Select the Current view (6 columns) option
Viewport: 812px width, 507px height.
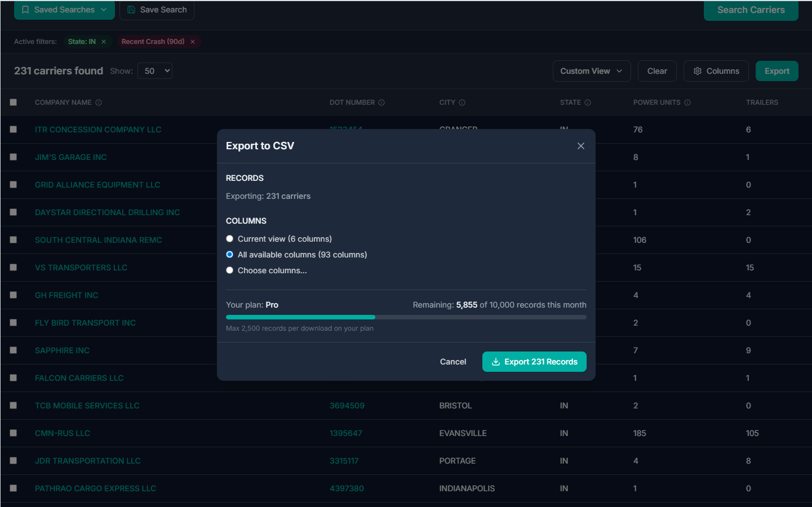pos(229,238)
